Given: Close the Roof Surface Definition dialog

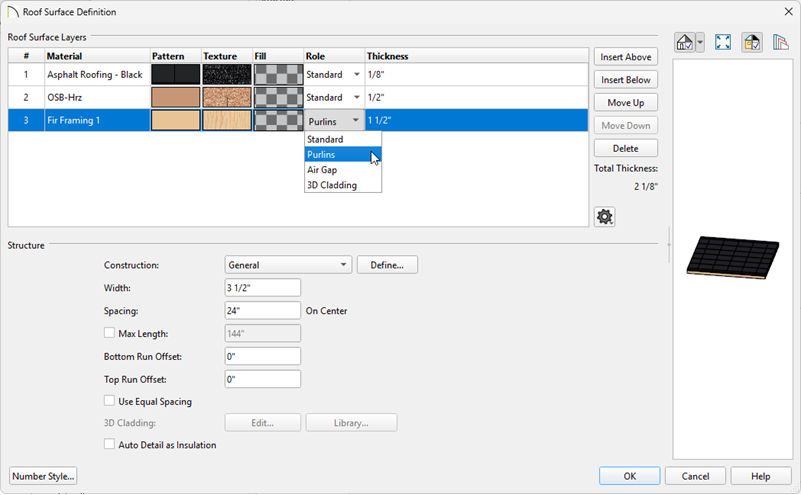Looking at the screenshot, I should tap(788, 11).
